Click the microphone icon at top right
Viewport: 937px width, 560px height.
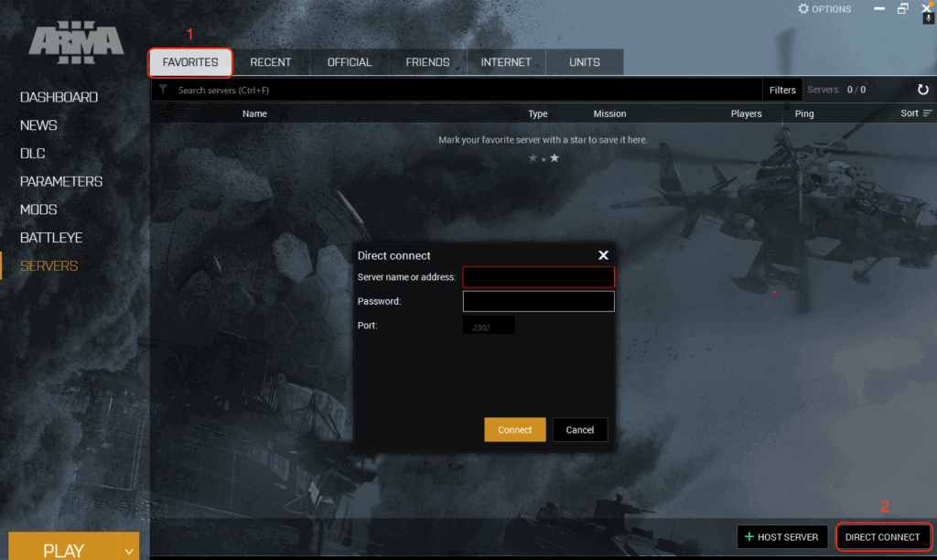click(x=928, y=18)
